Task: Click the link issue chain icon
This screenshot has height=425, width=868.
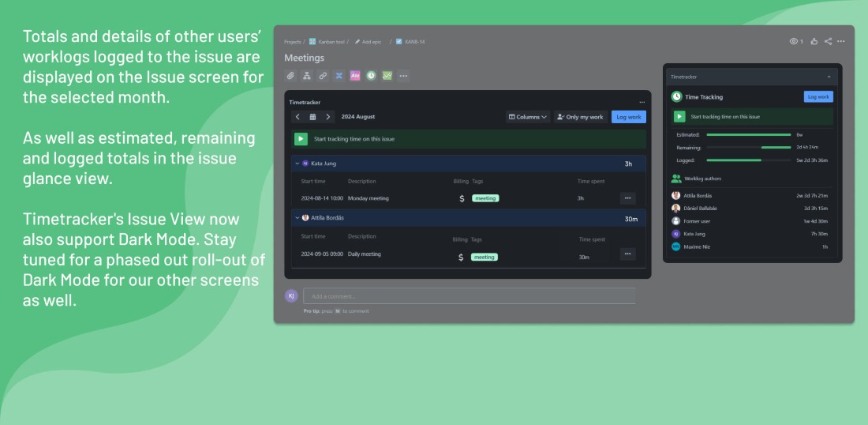Action: (x=323, y=76)
